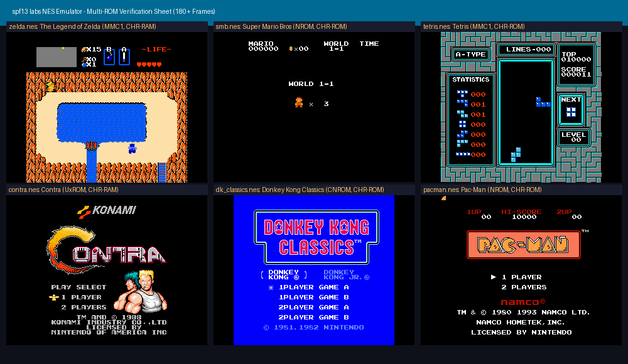Click the Contra title logo

(x=106, y=249)
